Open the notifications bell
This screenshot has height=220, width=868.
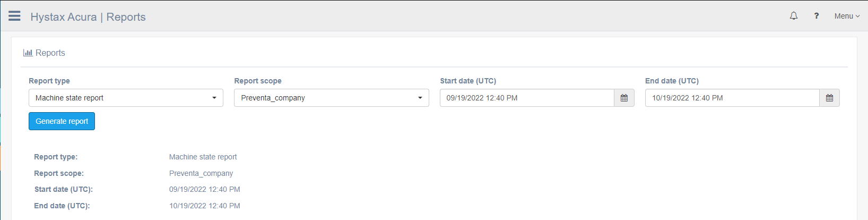(794, 16)
